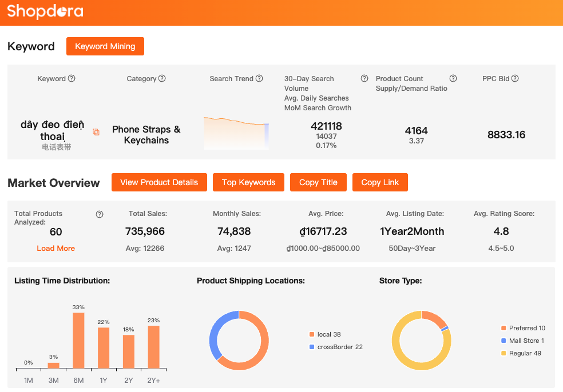The width and height of the screenshot is (563, 392).
Task: Click the Load More link
Action: pyautogui.click(x=55, y=248)
